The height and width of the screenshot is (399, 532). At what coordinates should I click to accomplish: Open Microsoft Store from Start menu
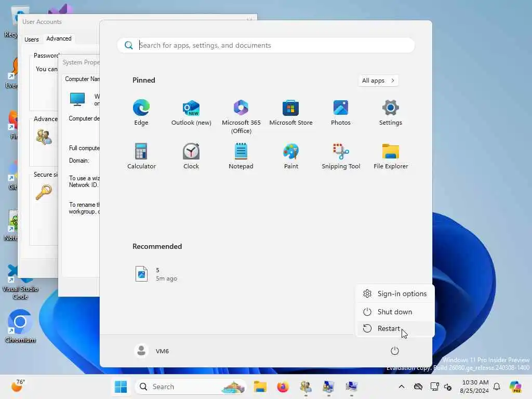291,113
